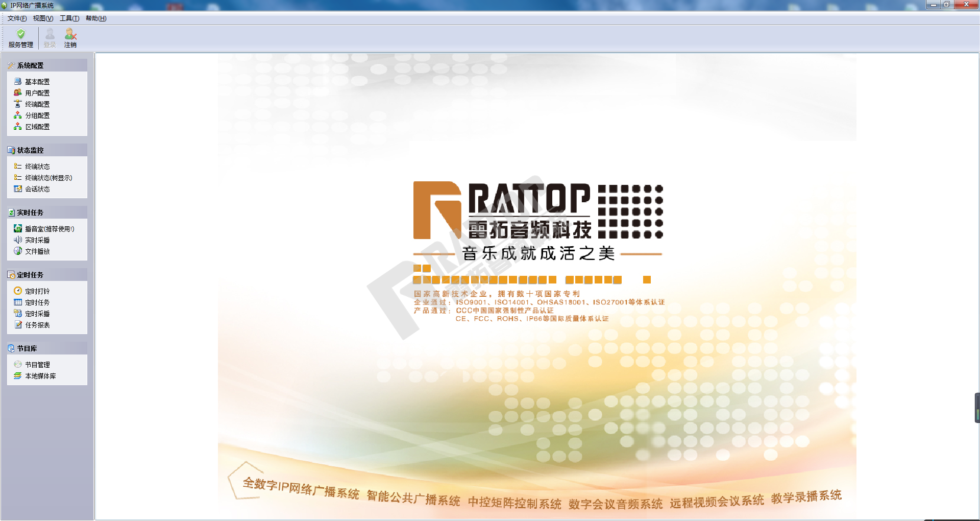Image resolution: width=980 pixels, height=521 pixels.
Task: Click the 用户配置 users icon
Action: (18, 92)
